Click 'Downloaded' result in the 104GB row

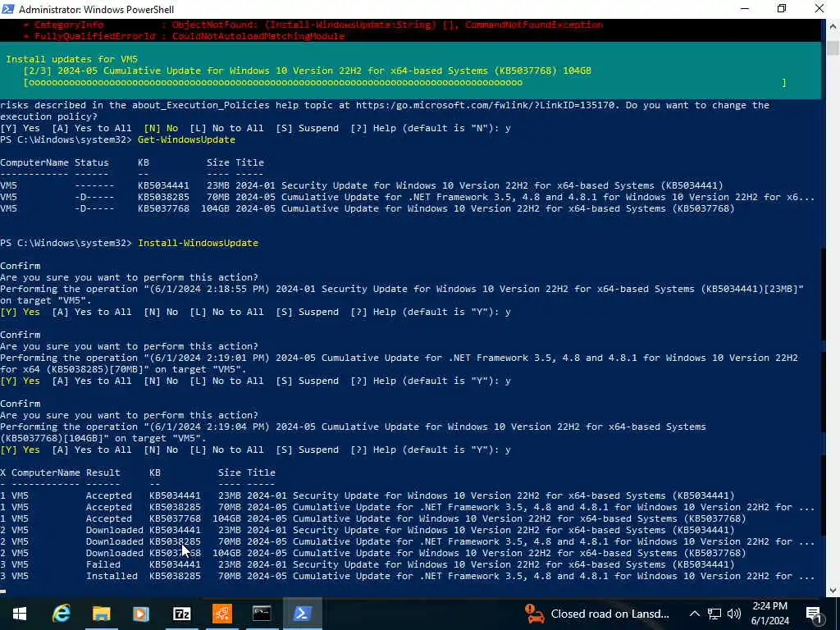(115, 554)
